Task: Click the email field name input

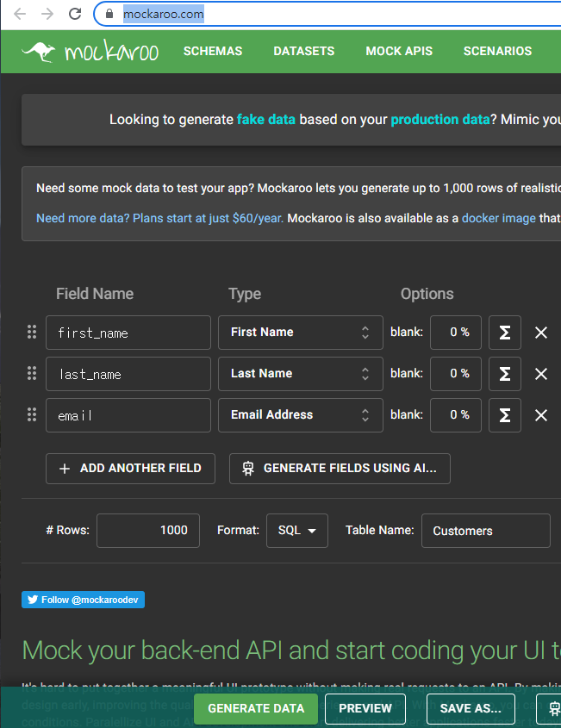Action: 128,415
